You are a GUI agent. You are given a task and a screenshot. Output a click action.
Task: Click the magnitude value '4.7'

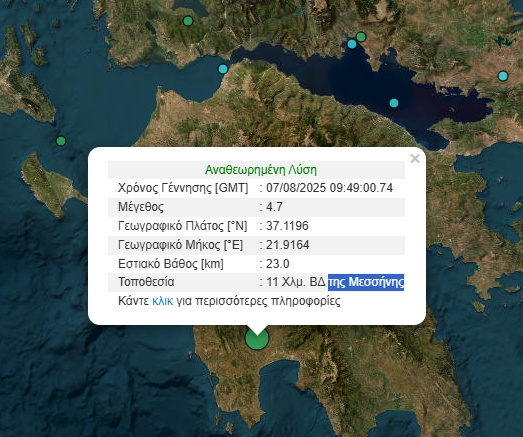click(x=274, y=207)
